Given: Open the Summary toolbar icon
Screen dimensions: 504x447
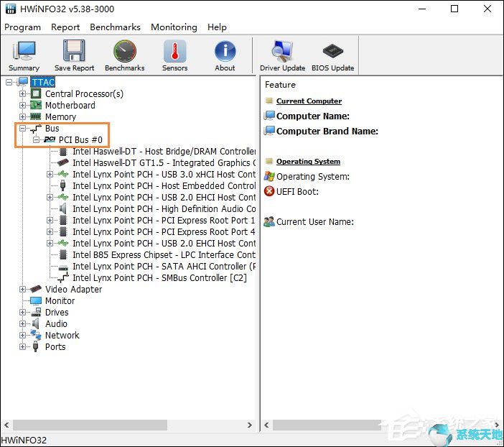Looking at the screenshot, I should tap(24, 51).
